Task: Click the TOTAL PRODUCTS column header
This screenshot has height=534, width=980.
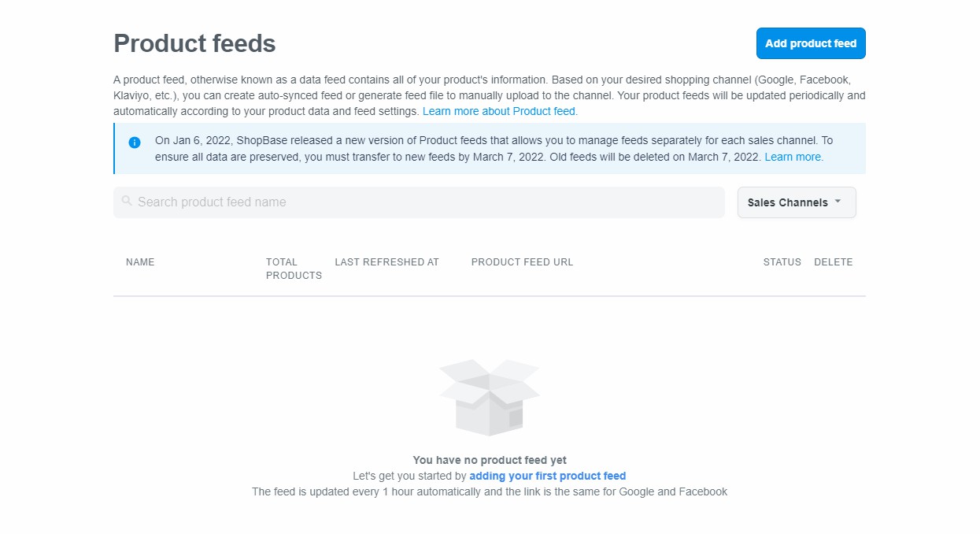Action: (293, 269)
